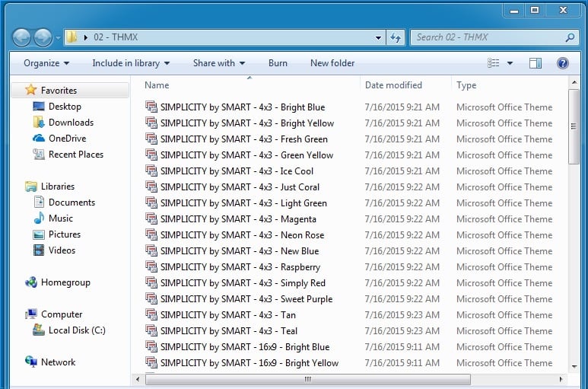This screenshot has height=389, width=588.
Task: Select the 4x3 - Bright Yellow theme icon
Action: [x=151, y=123]
